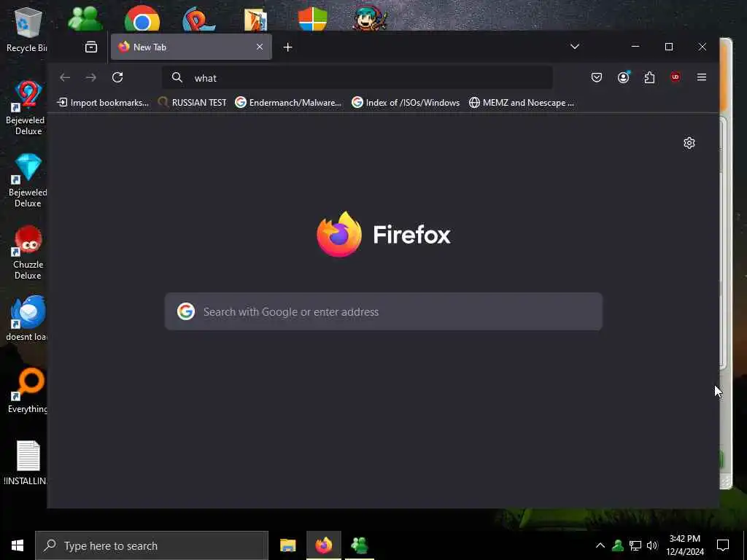747x560 pixels.
Task: Click the Import bookmarks bookmark item
Action: (x=102, y=102)
